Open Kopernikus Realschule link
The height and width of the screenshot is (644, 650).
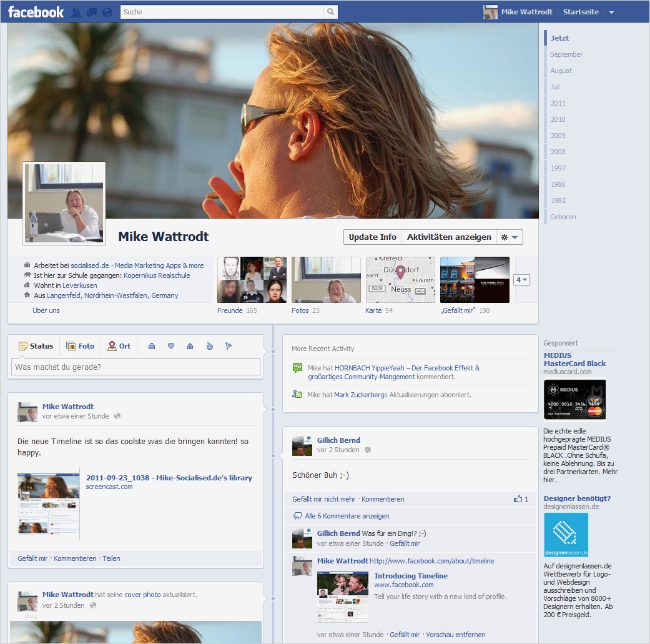pos(157,275)
